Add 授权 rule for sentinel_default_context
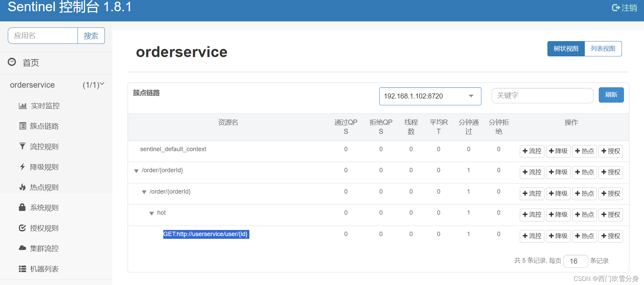 (611, 151)
